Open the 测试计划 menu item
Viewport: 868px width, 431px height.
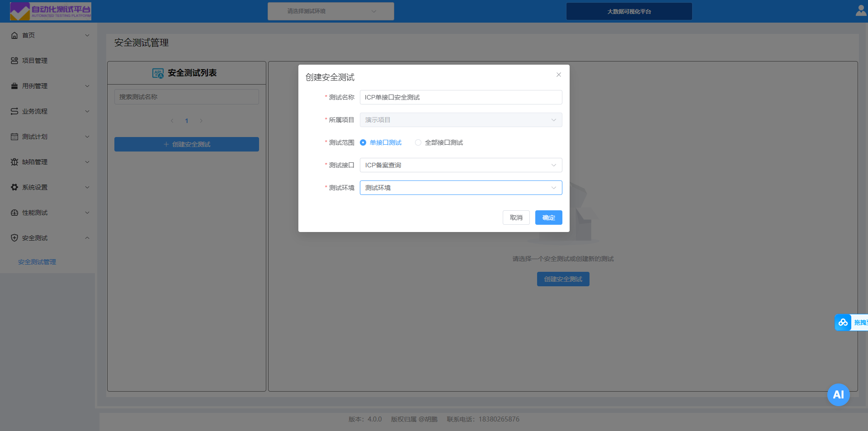(x=47, y=137)
